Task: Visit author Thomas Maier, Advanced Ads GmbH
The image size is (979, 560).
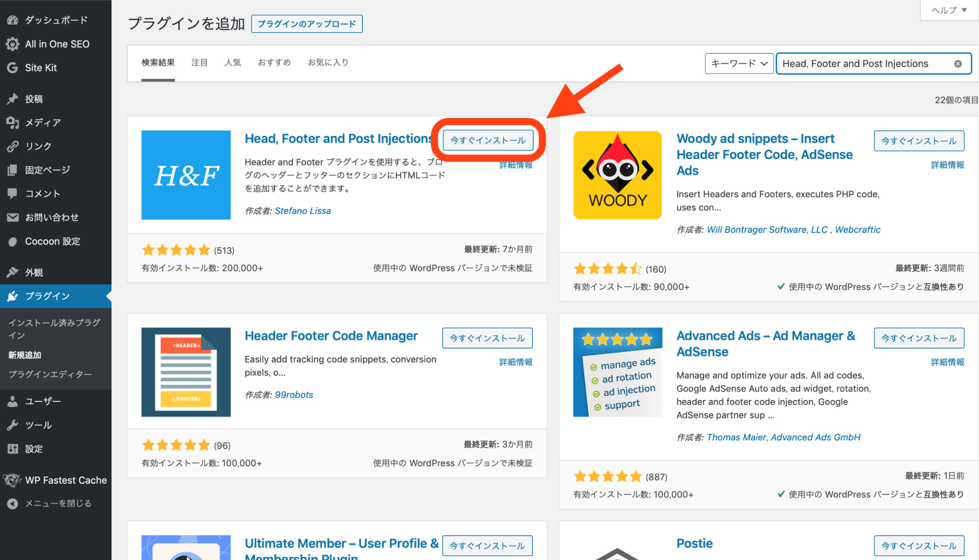Action: pyautogui.click(x=784, y=437)
